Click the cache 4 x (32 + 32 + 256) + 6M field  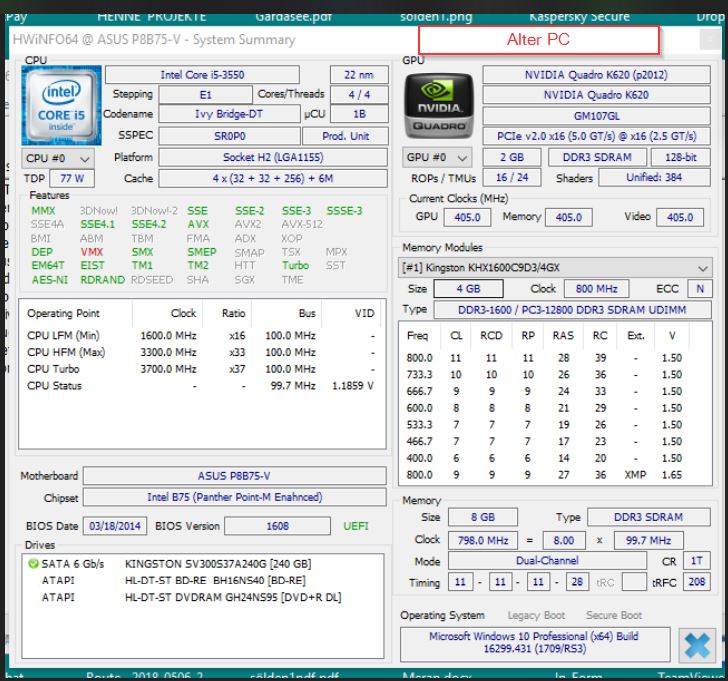tap(273, 178)
